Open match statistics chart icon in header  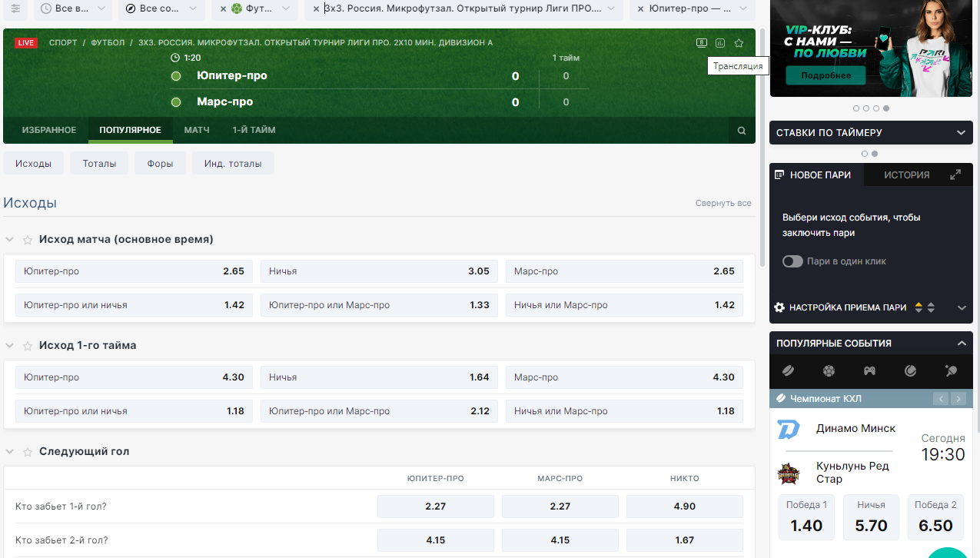(720, 43)
